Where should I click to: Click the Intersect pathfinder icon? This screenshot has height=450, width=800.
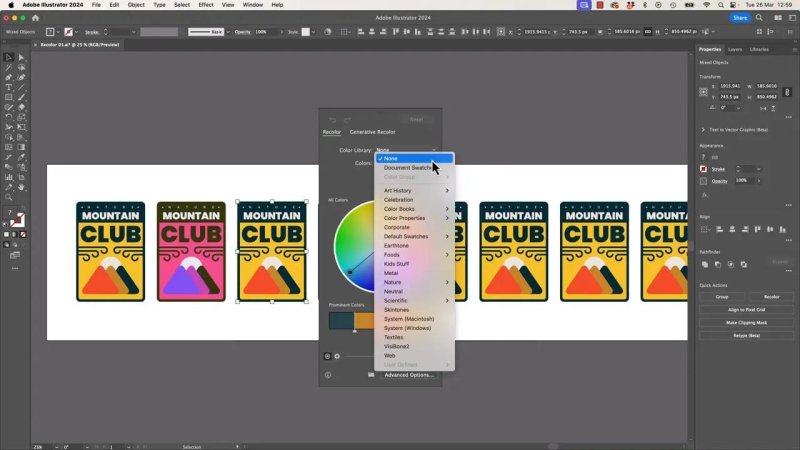pyautogui.click(x=731, y=264)
